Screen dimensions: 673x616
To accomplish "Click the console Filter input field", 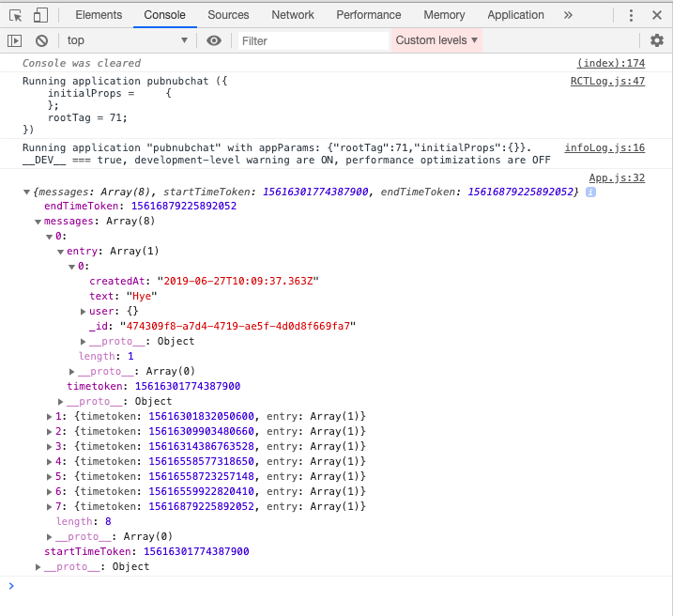I will [x=312, y=40].
